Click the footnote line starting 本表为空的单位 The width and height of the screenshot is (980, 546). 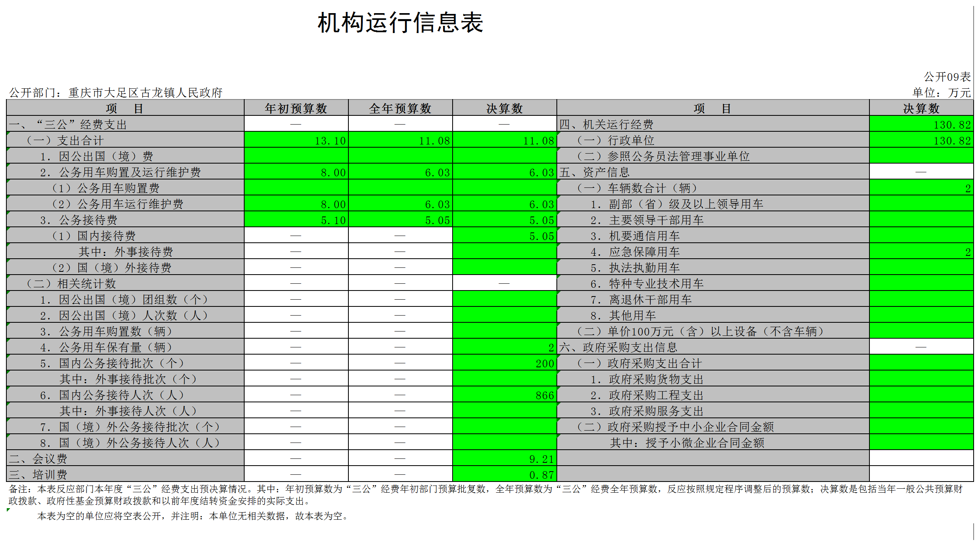coord(193,516)
